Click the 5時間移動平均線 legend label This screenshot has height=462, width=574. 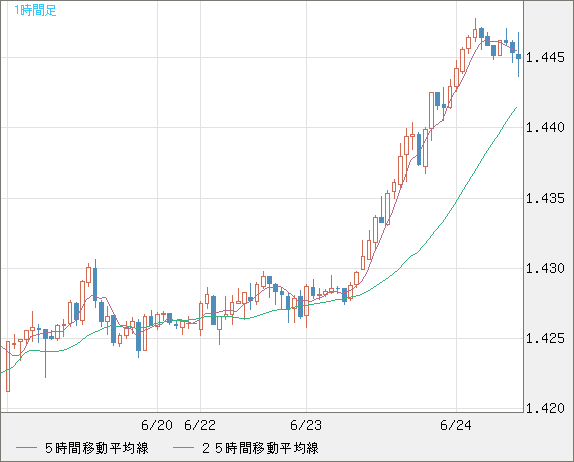coord(97,448)
